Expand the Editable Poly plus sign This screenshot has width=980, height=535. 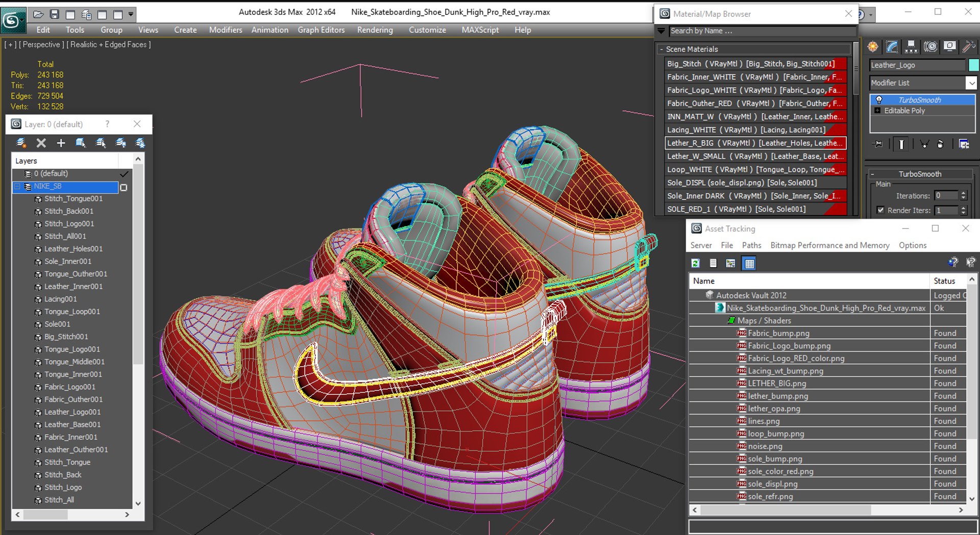pyautogui.click(x=877, y=111)
